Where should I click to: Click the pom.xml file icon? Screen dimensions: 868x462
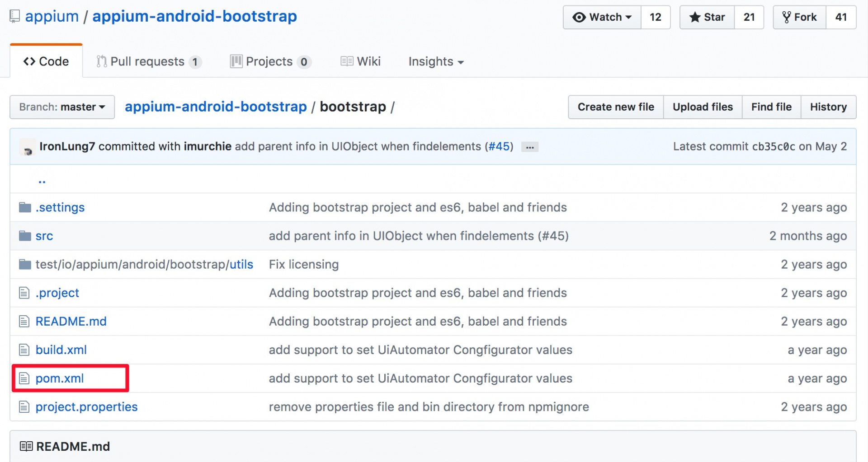pyautogui.click(x=24, y=378)
